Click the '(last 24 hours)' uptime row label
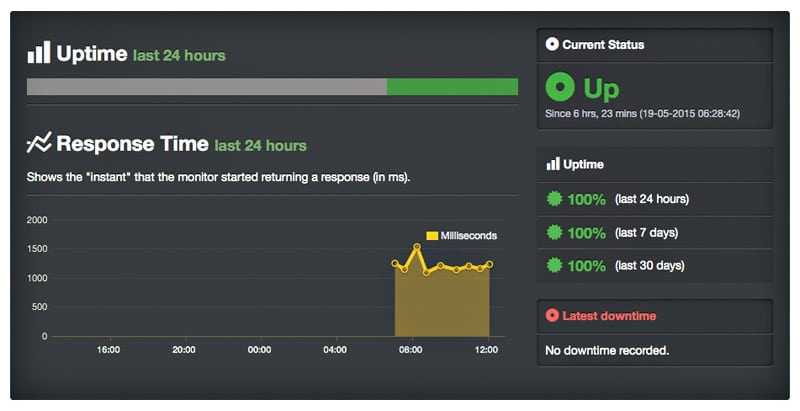 click(652, 199)
